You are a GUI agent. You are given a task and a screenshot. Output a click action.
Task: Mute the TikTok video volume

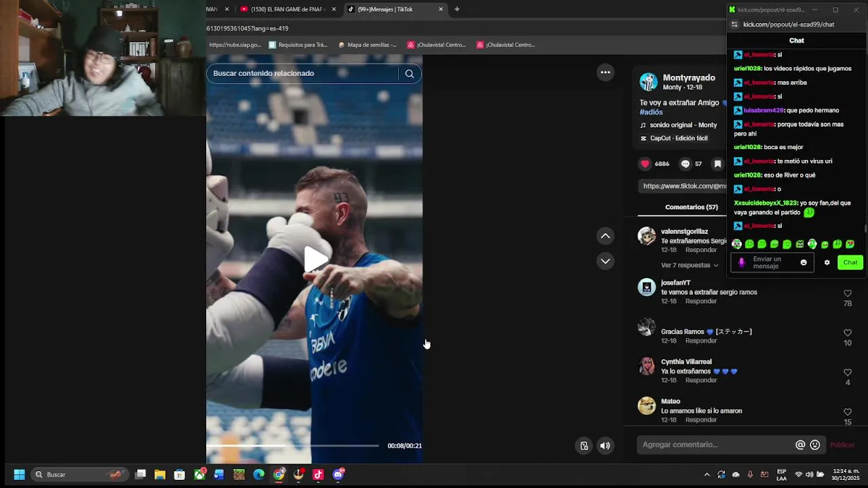coord(605,445)
